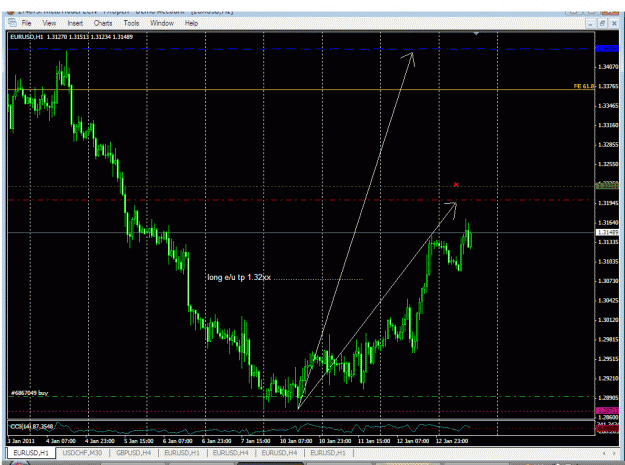Open the Tools menu
The width and height of the screenshot is (625, 465).
coord(131,23)
